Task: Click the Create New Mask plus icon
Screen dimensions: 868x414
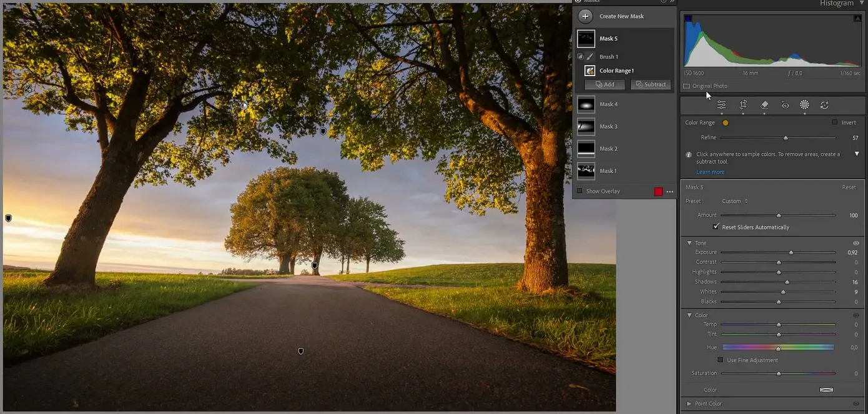Action: click(585, 16)
